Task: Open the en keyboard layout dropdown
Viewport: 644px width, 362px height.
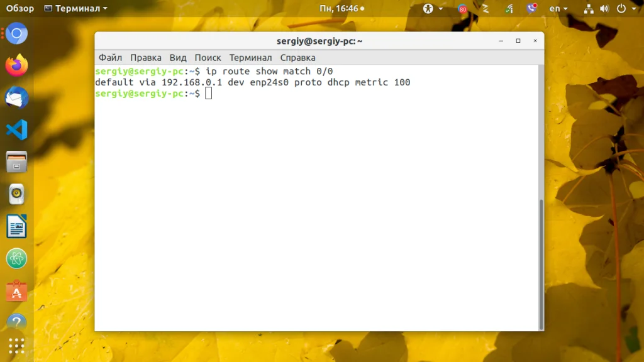Action: coord(558,9)
